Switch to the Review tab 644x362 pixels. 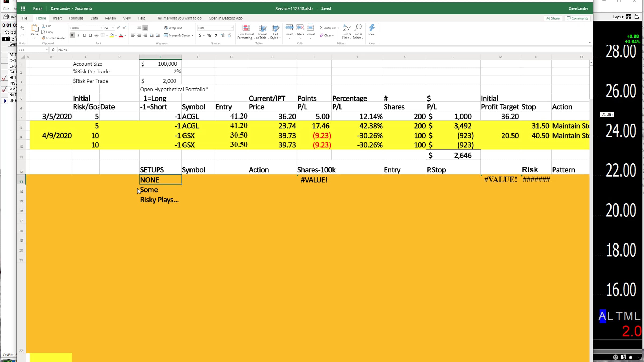(111, 18)
